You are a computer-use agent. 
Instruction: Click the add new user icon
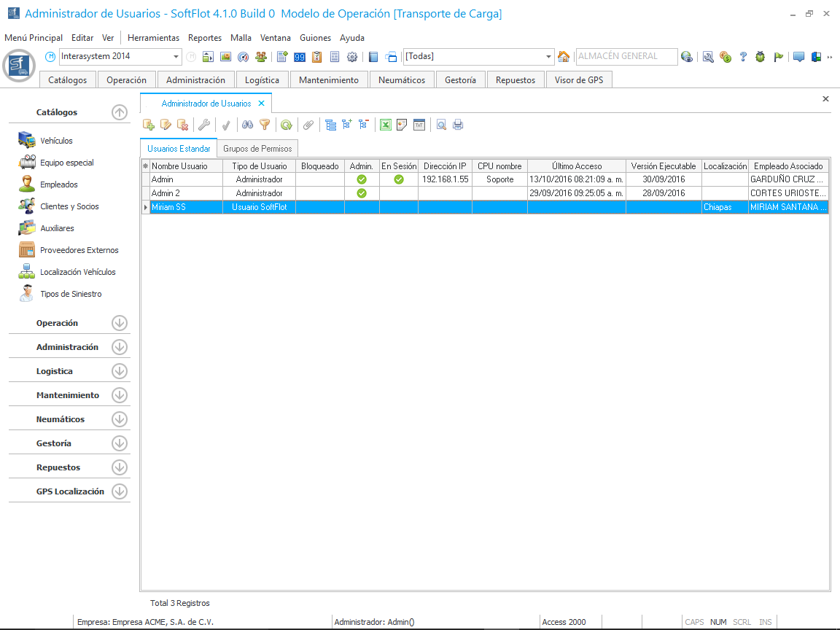click(149, 125)
